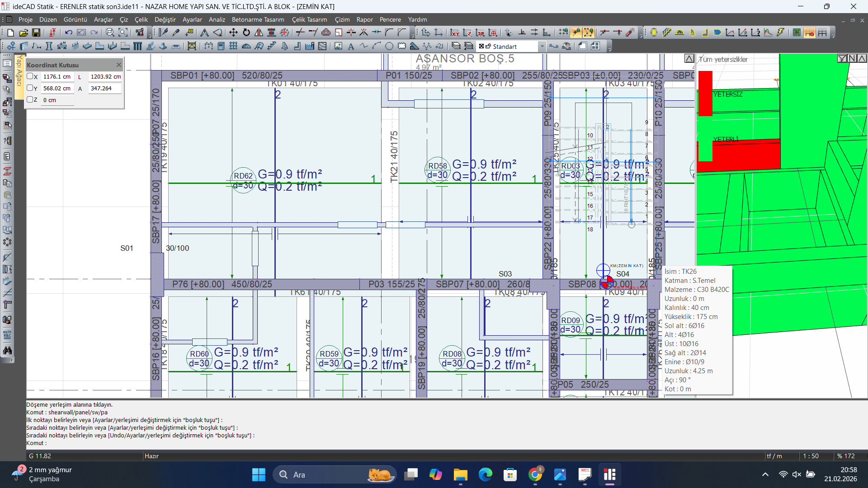Open the Analiz menu

point(217,19)
